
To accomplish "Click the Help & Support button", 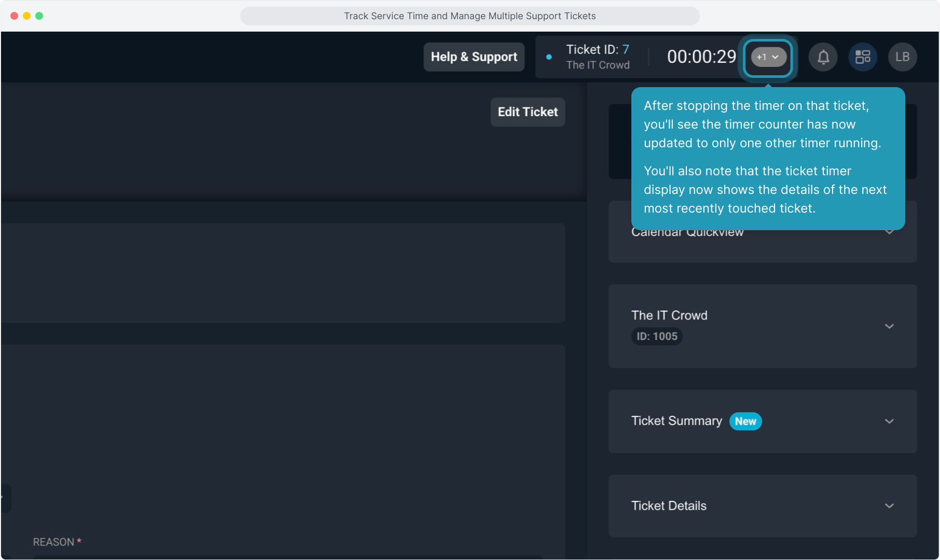I will [474, 57].
